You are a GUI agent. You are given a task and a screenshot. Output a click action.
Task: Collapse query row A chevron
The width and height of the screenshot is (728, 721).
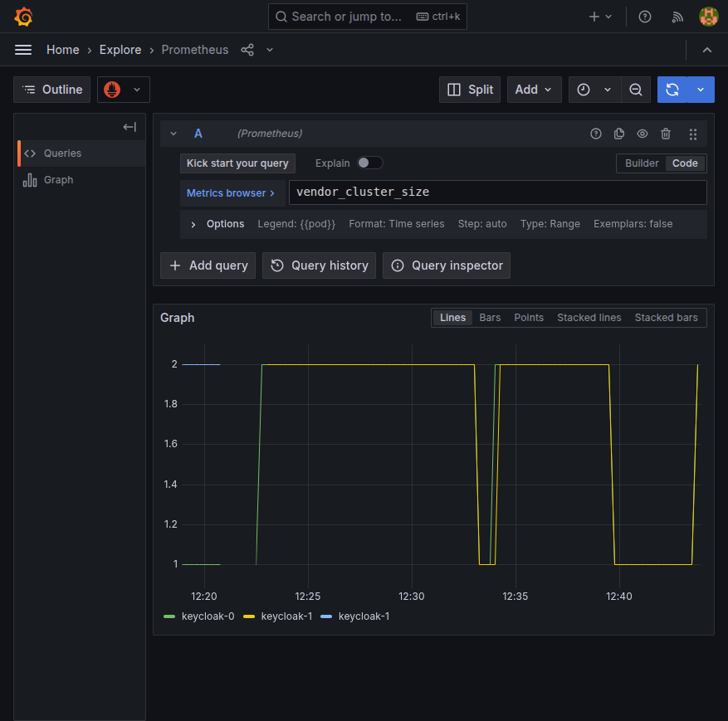click(173, 134)
